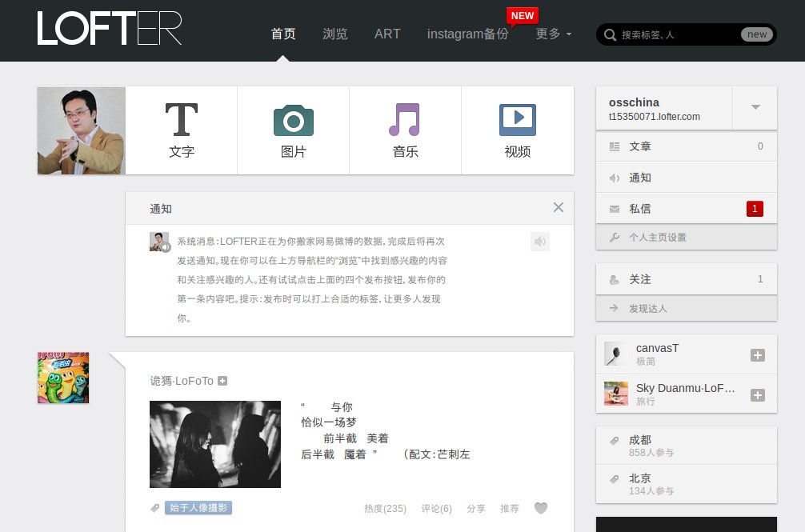Screen dimensions: 805x532
Task: Select the 图片 photo post icon
Action: (294, 120)
